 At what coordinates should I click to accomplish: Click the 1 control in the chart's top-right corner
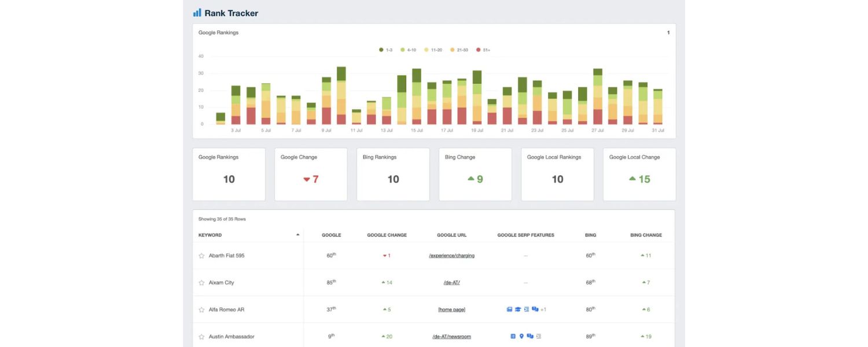pos(668,32)
